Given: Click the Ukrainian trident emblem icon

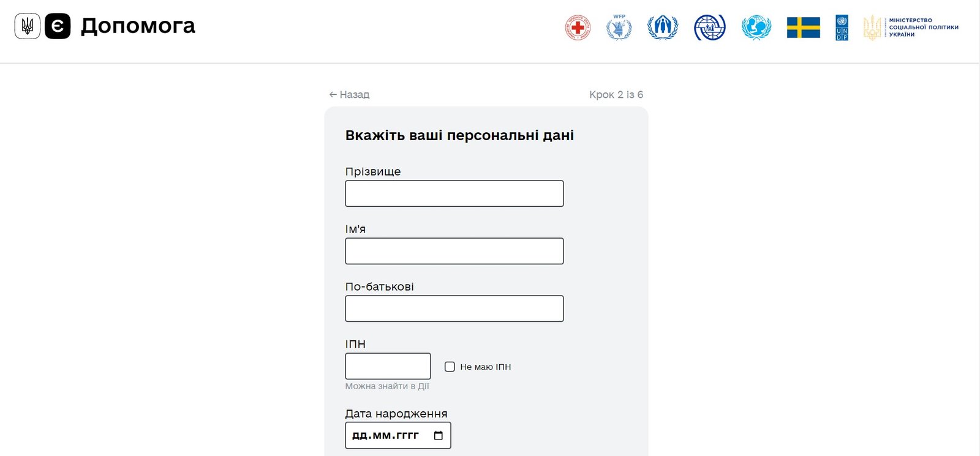Looking at the screenshot, I should [28, 26].
